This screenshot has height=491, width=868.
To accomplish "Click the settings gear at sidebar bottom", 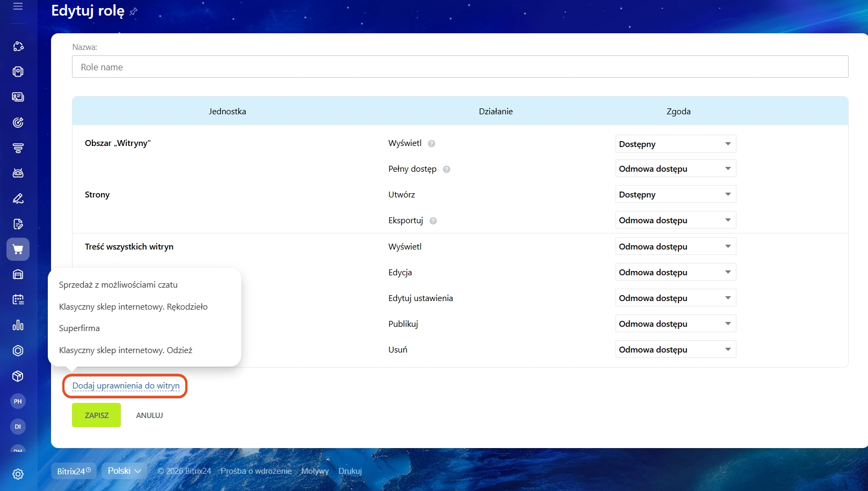I will click(x=18, y=474).
